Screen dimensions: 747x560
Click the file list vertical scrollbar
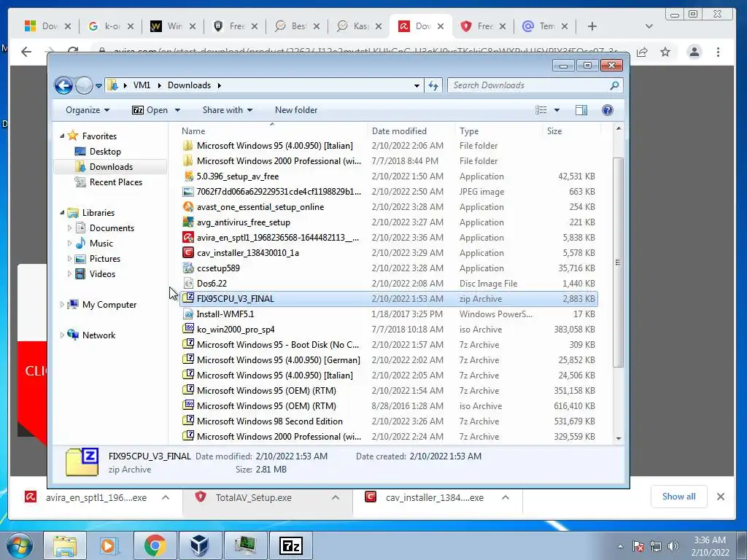(x=618, y=262)
